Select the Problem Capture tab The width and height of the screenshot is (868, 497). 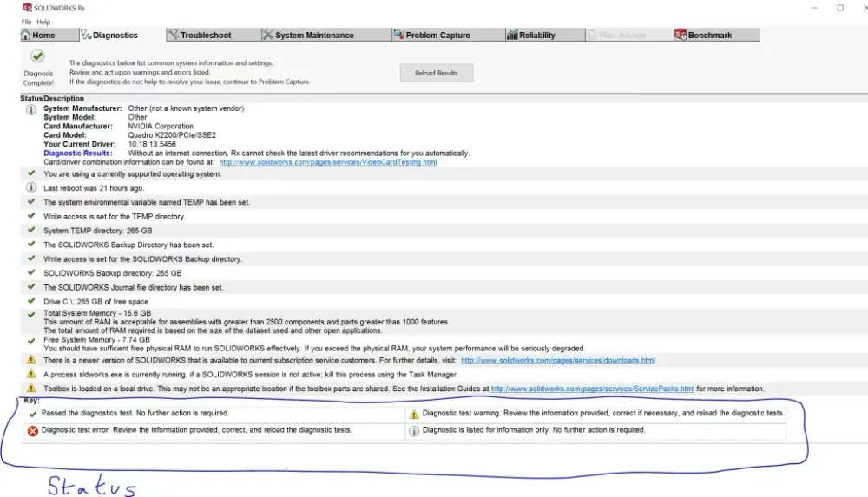click(x=447, y=35)
